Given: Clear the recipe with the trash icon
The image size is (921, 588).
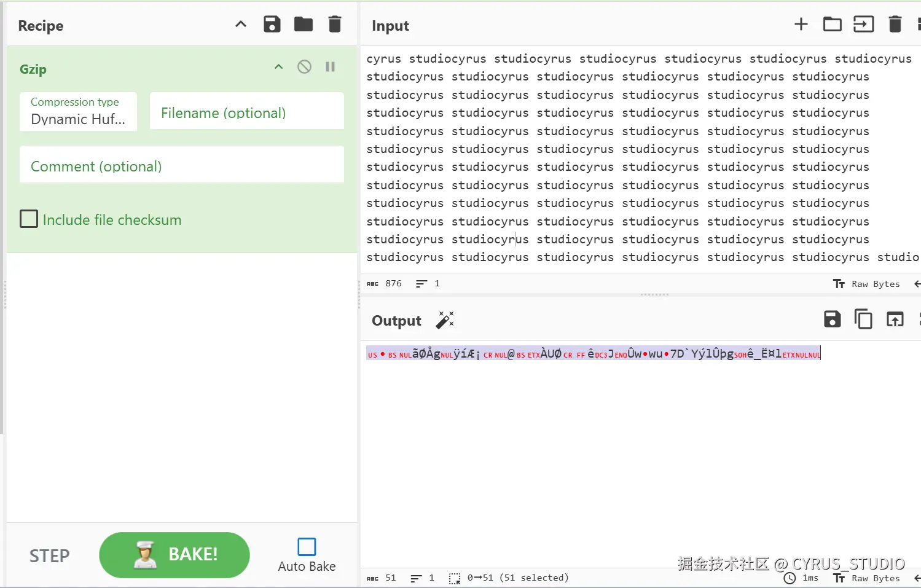Looking at the screenshot, I should pos(335,25).
